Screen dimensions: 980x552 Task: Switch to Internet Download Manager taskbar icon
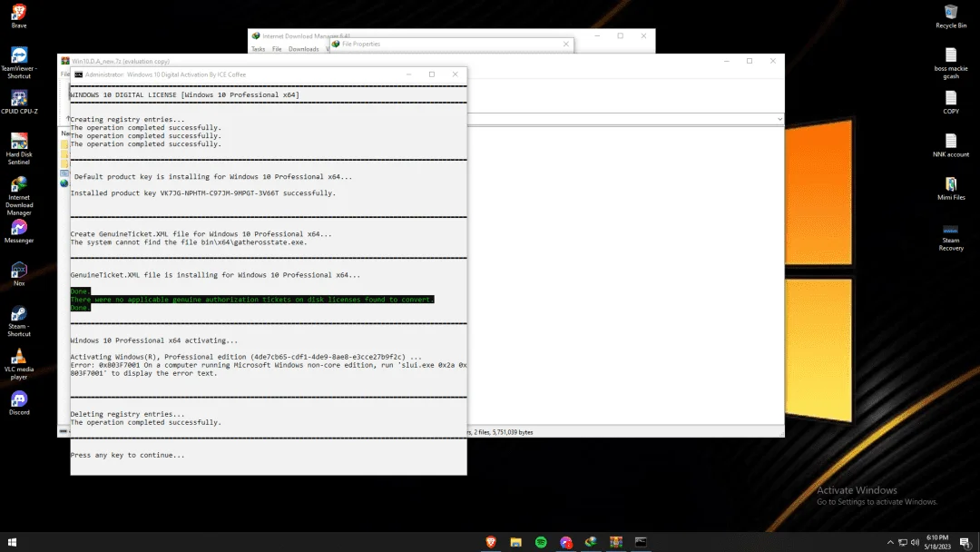click(591, 542)
